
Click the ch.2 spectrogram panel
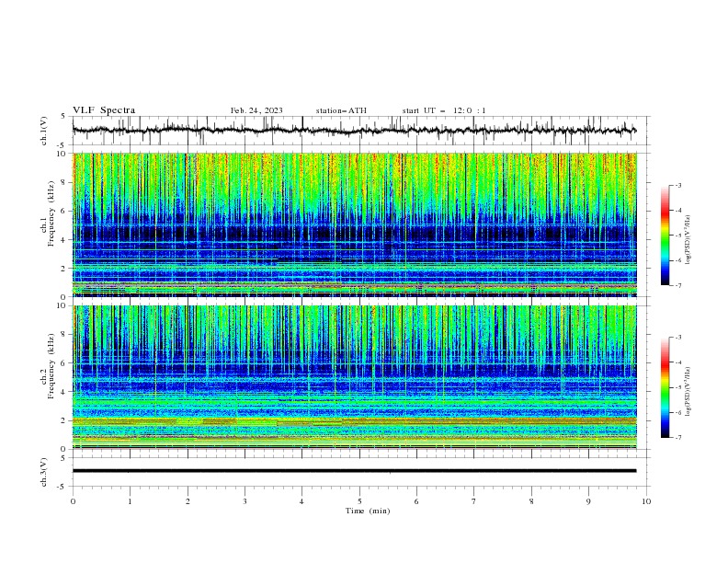pyautogui.click(x=355, y=377)
